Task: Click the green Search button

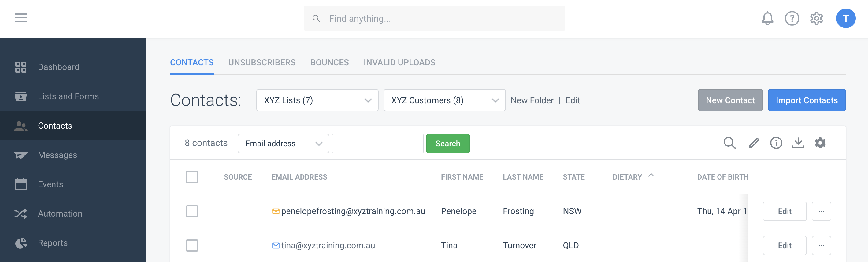Action: (447, 144)
